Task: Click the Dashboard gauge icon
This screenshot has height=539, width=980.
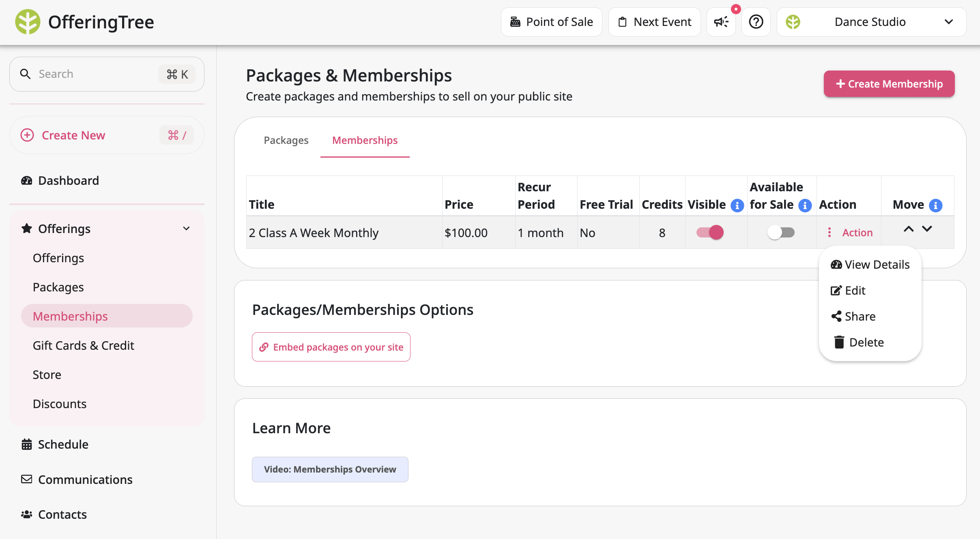Action: [x=27, y=180]
